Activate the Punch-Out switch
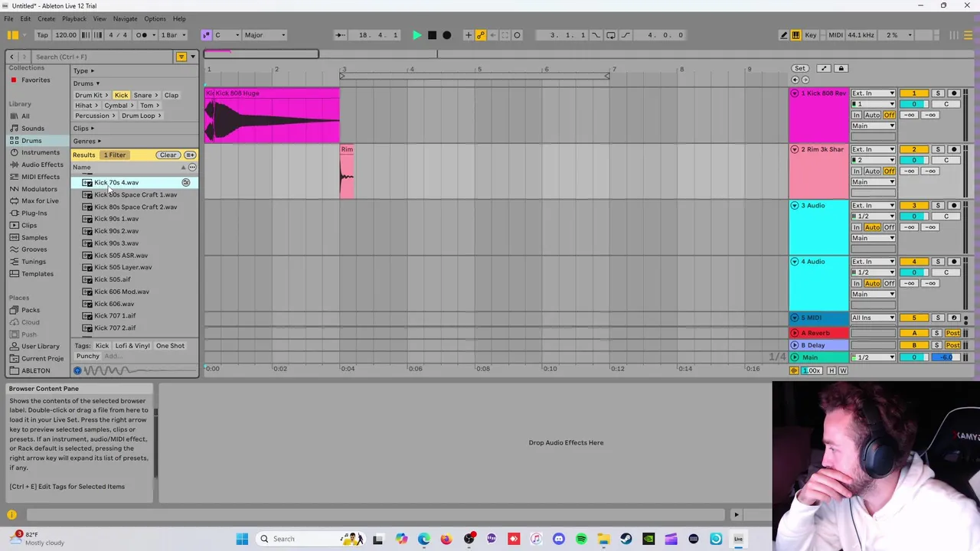 626,35
